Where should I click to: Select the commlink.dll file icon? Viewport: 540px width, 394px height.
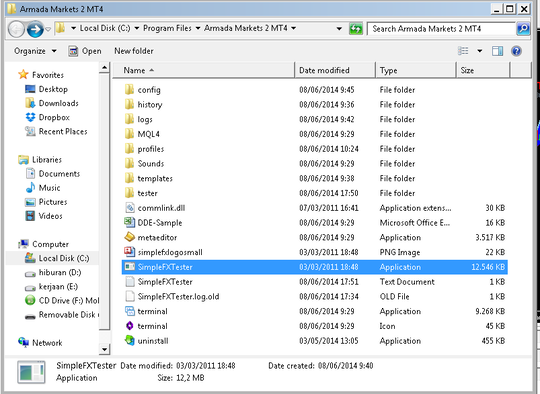129,208
